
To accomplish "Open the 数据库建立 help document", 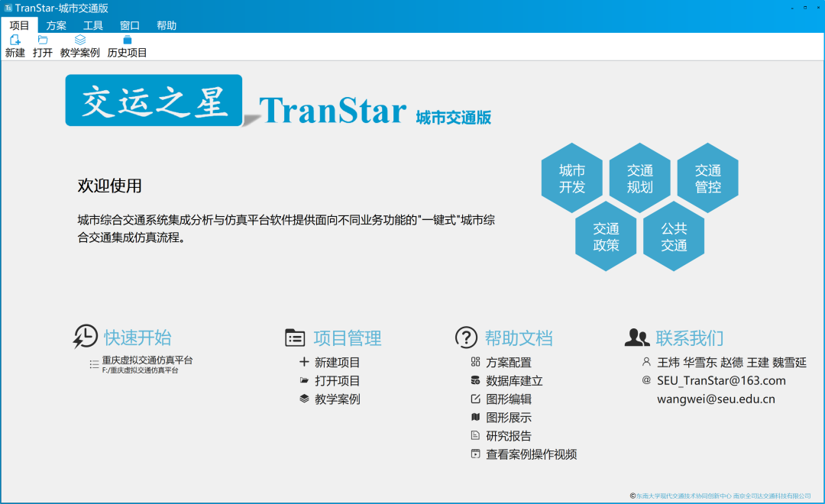I will click(514, 380).
